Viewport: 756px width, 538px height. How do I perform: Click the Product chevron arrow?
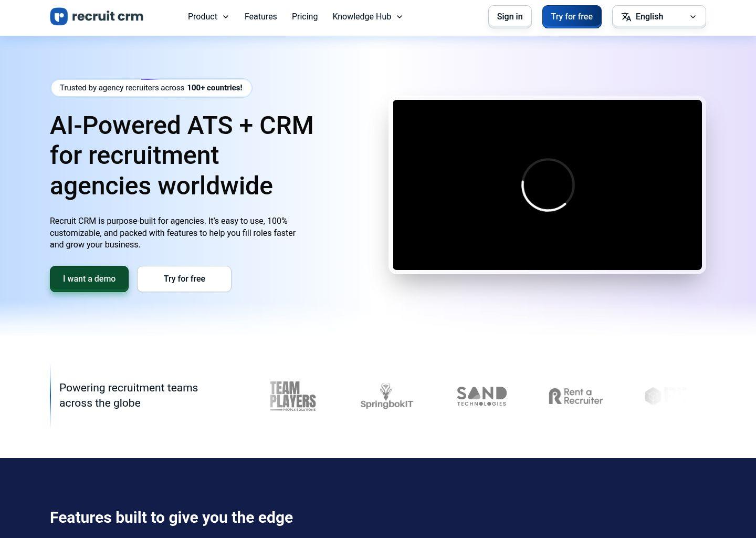[226, 17]
